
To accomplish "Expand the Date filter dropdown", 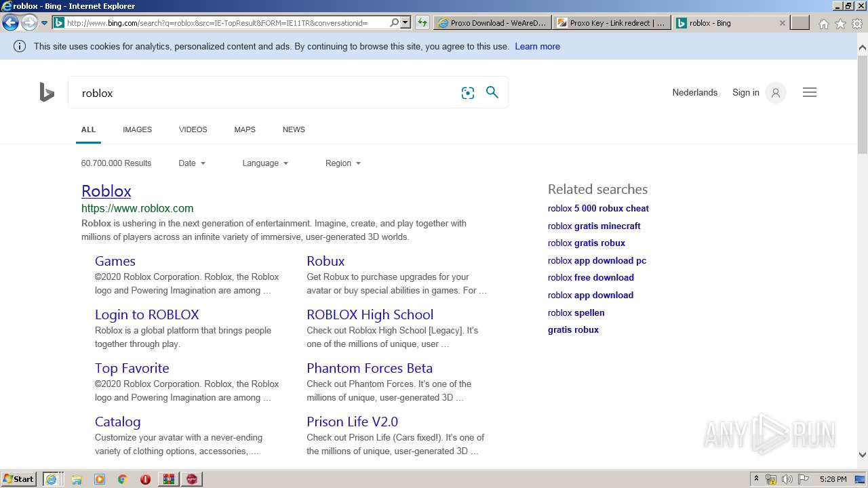I will (x=192, y=163).
